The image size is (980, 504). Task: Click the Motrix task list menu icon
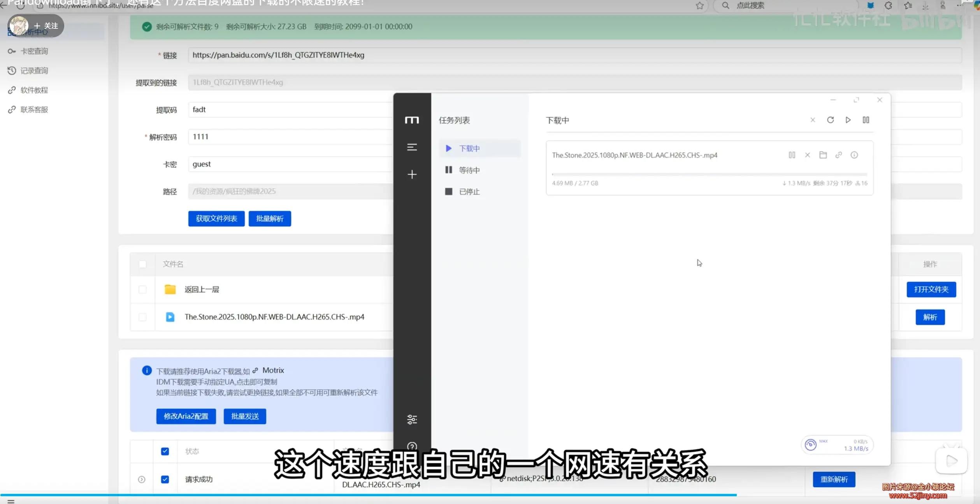pos(412,147)
